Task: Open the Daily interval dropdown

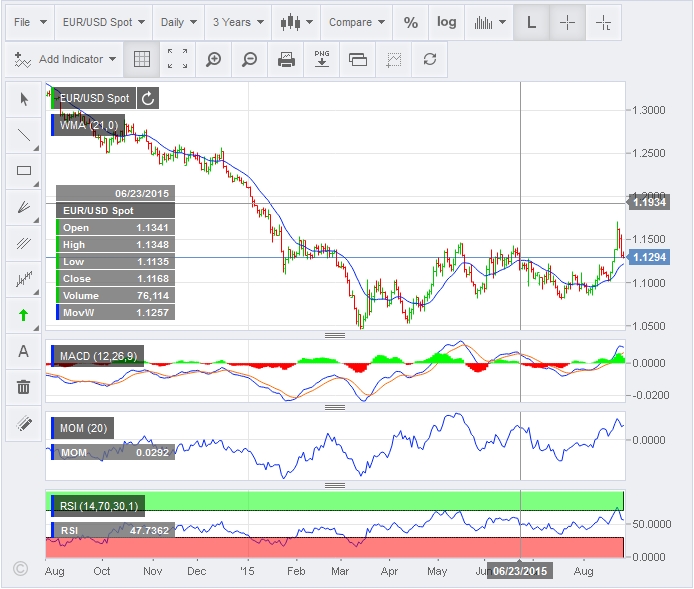Action: [x=179, y=22]
